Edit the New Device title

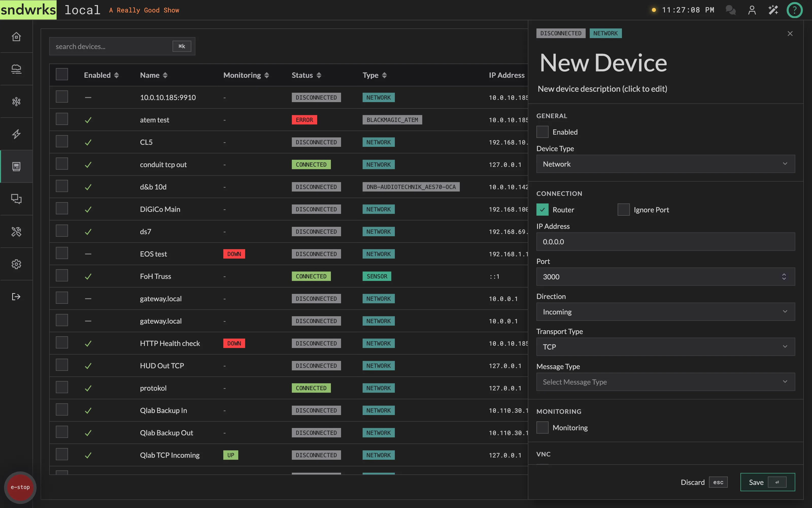603,63
